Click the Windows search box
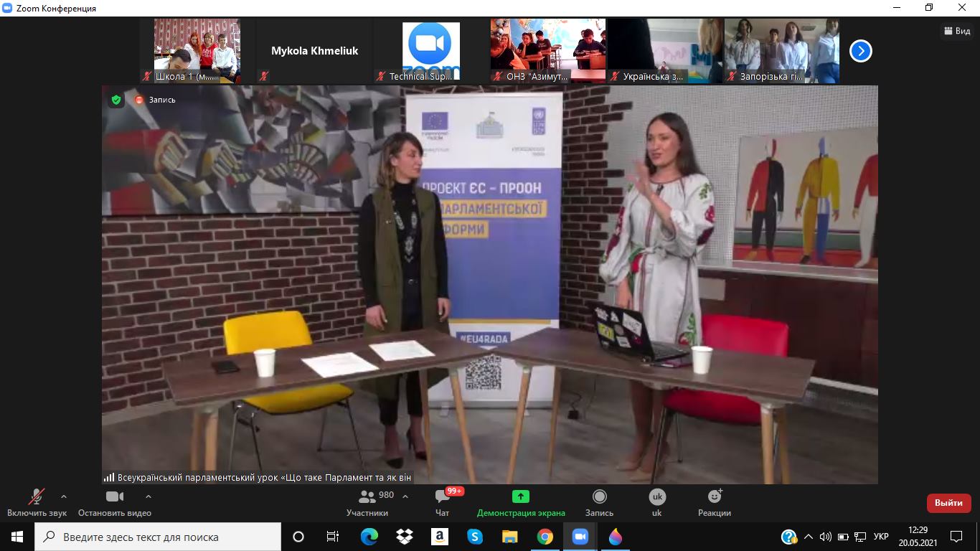 pyautogui.click(x=158, y=537)
